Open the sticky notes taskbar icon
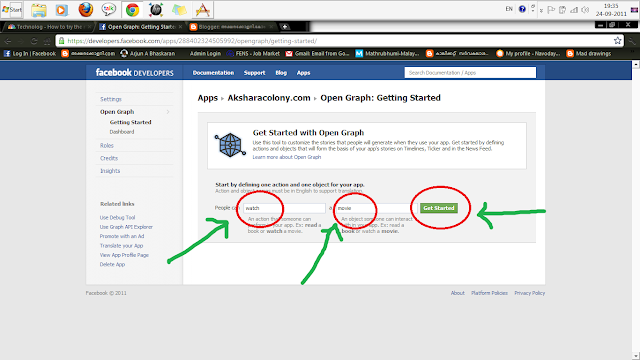 [x=179, y=10]
